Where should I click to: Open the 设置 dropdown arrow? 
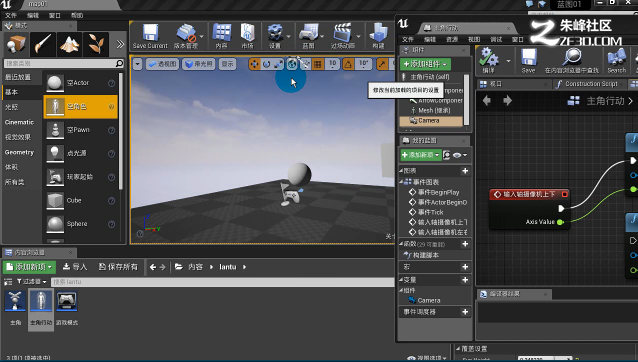pos(288,37)
